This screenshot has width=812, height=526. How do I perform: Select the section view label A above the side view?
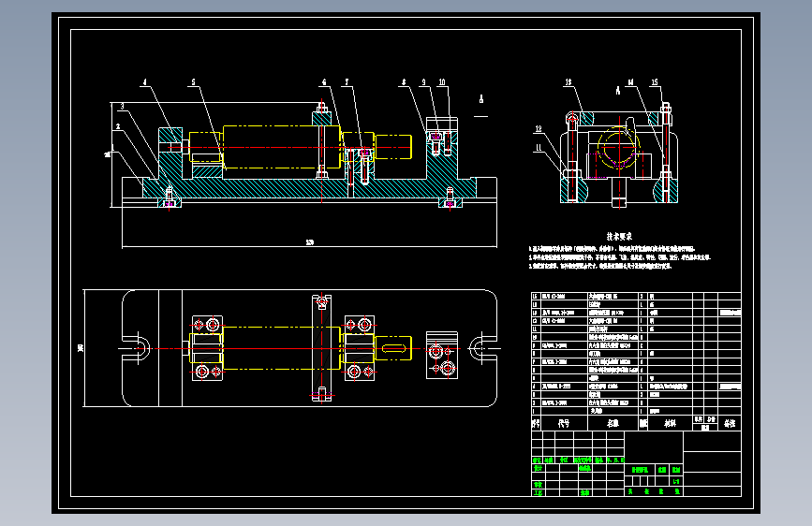click(618, 91)
